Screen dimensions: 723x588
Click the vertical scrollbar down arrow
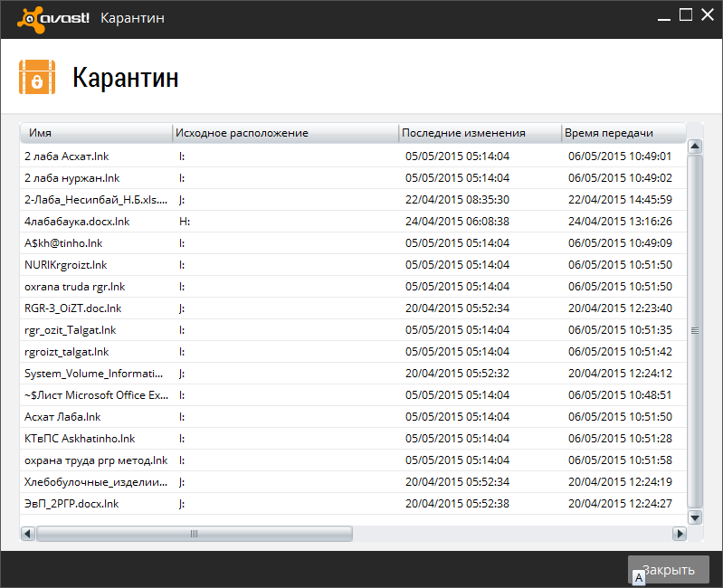tap(695, 517)
